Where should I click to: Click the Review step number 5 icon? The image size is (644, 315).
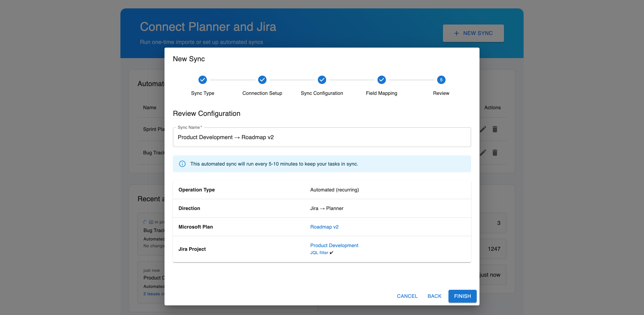pos(441,80)
